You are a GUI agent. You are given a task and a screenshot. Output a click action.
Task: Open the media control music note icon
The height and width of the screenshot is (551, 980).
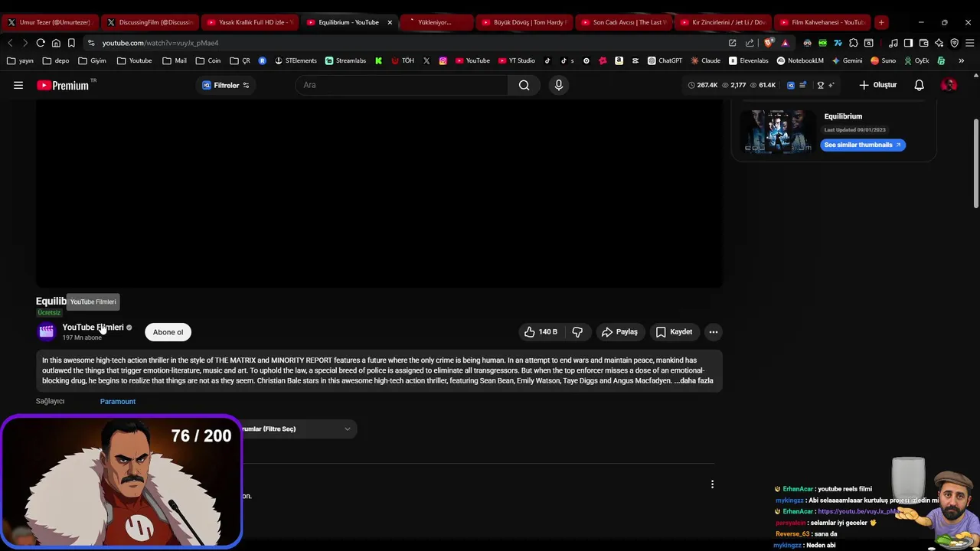[x=893, y=43]
